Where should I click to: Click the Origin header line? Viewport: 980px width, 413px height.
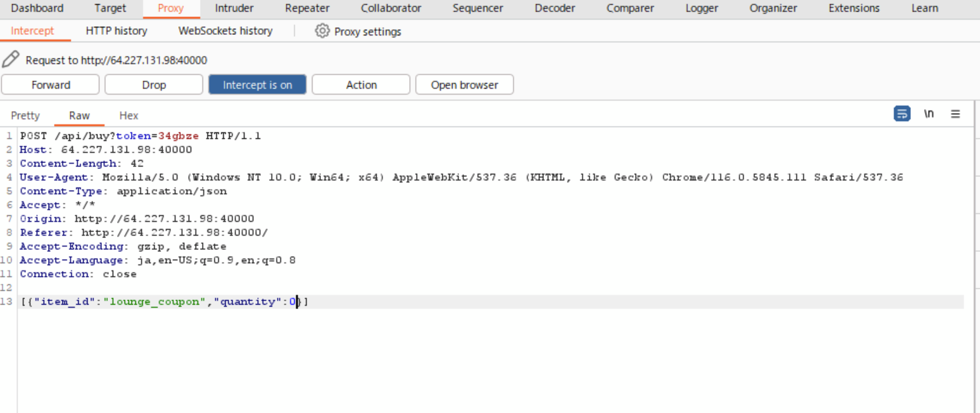pyautogui.click(x=137, y=218)
